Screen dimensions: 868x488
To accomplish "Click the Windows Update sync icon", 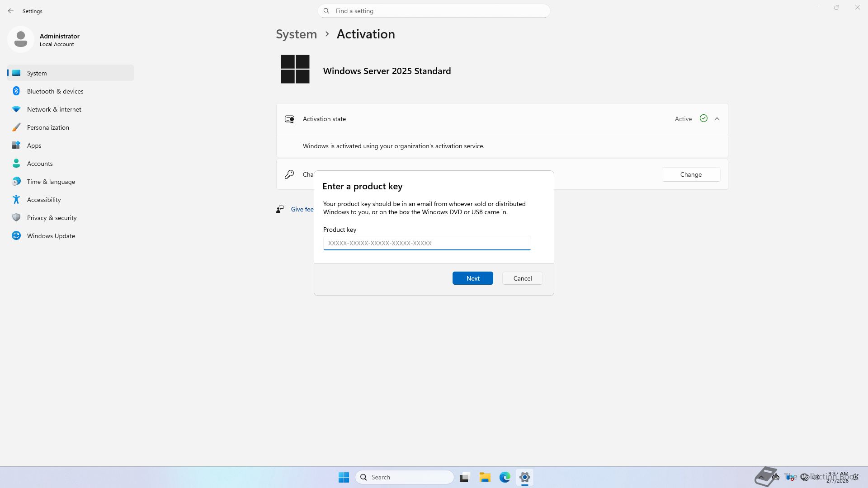I will (16, 236).
